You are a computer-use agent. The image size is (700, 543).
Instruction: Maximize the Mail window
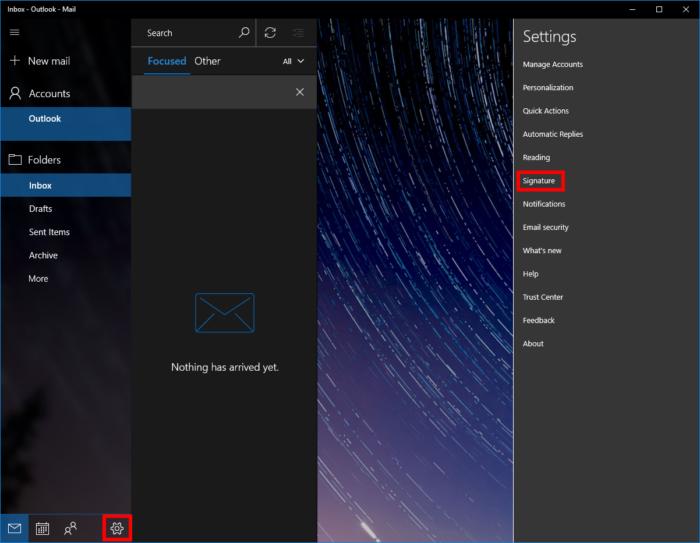point(659,9)
